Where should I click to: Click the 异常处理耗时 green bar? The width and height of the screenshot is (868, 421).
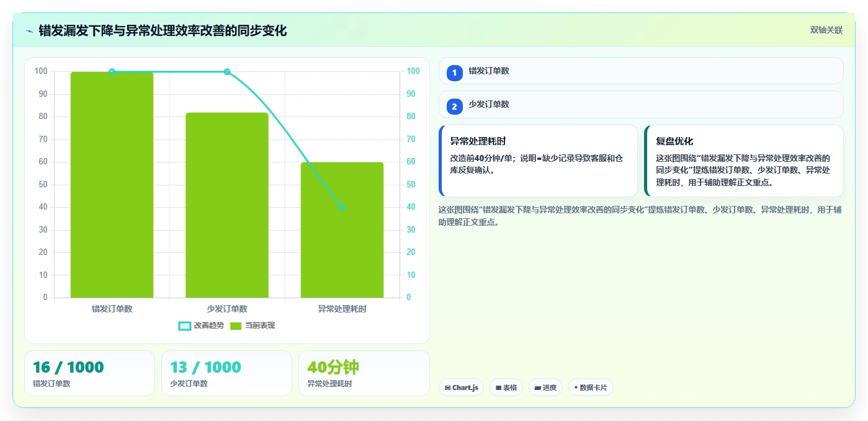[342, 230]
